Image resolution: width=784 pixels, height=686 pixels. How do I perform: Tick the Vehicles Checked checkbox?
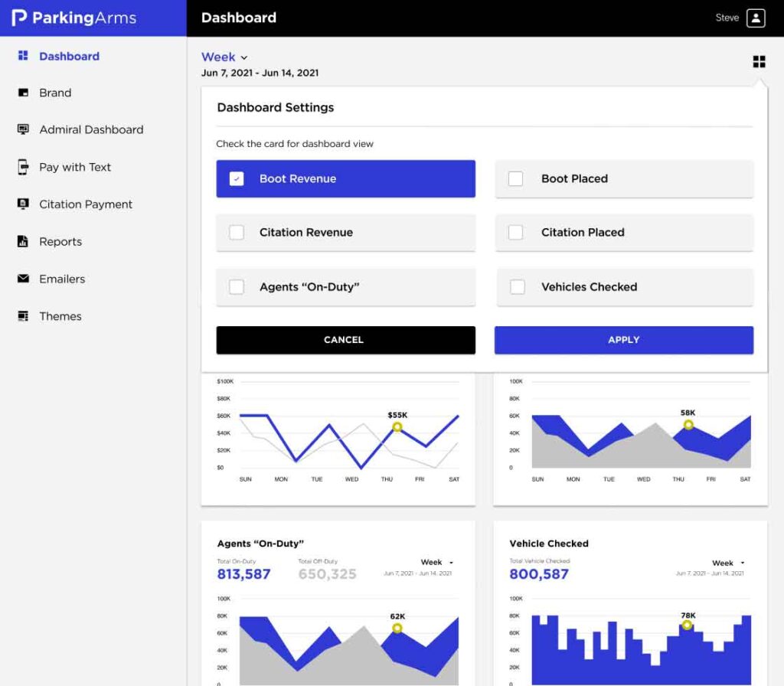[518, 287]
